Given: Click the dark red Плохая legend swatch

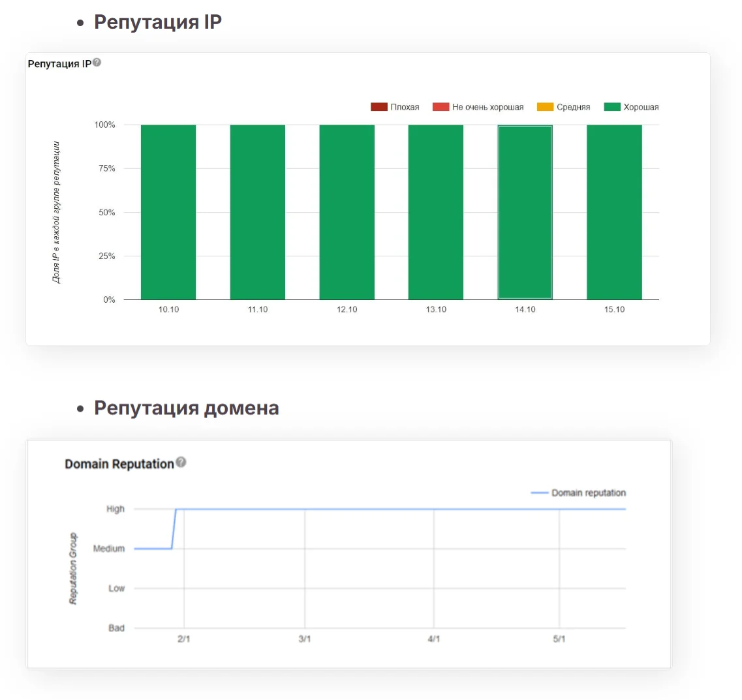Looking at the screenshot, I should [379, 107].
